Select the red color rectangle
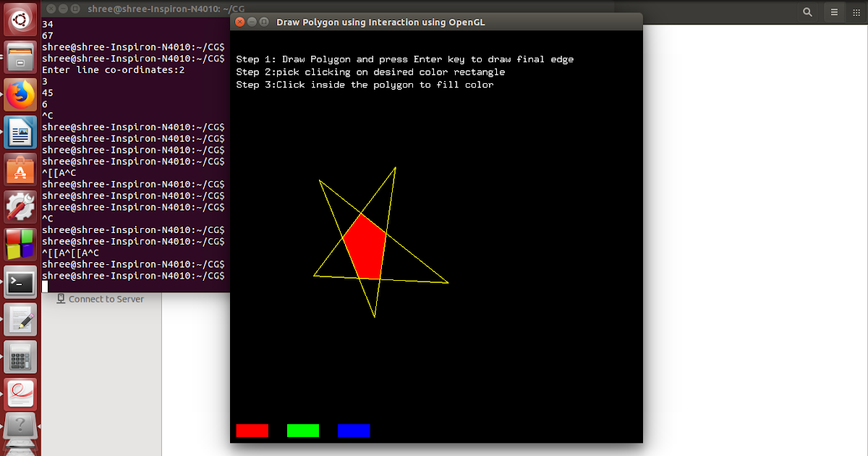 [252, 430]
